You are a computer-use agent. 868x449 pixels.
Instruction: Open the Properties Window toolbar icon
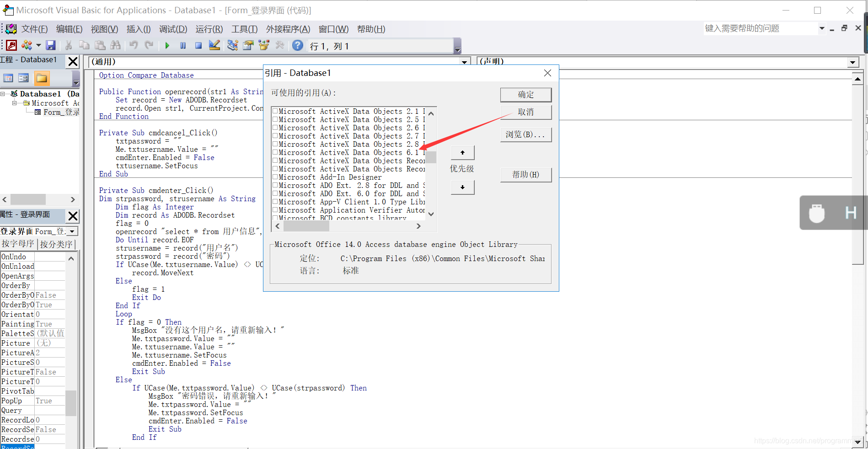tap(248, 45)
